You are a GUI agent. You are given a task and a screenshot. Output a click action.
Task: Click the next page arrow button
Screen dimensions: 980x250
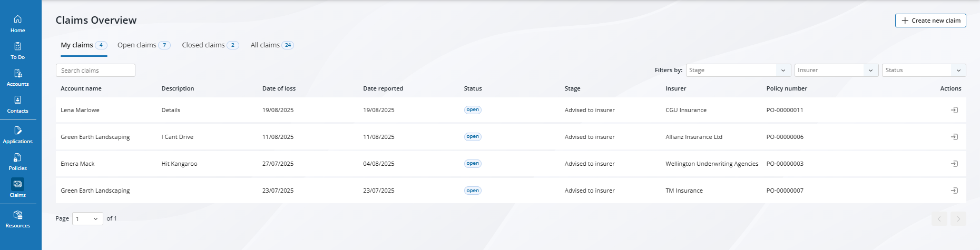[x=958, y=219]
